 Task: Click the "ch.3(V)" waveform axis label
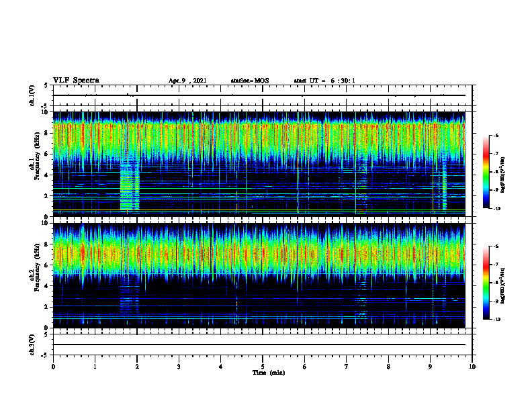pyautogui.click(x=32, y=345)
